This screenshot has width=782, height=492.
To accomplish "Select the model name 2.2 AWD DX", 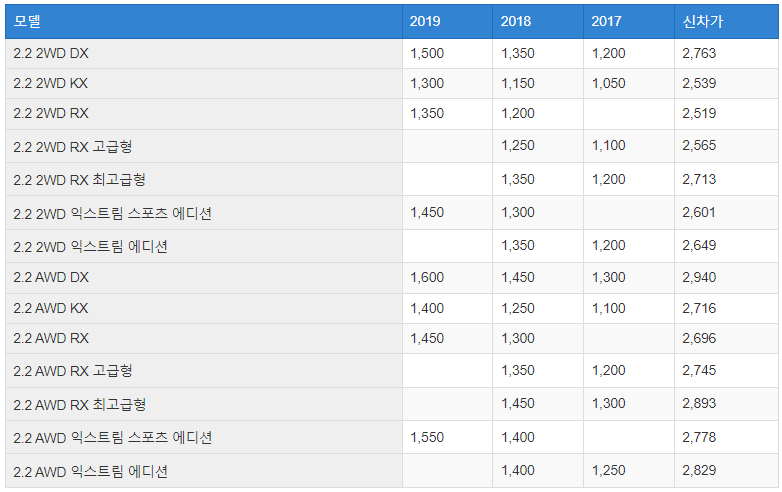I will pyautogui.click(x=51, y=277).
